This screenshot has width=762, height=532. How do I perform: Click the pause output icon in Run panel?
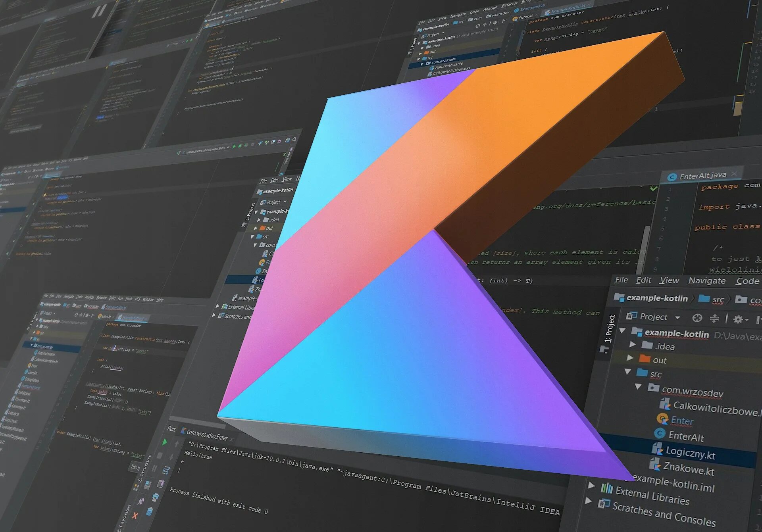click(154, 469)
